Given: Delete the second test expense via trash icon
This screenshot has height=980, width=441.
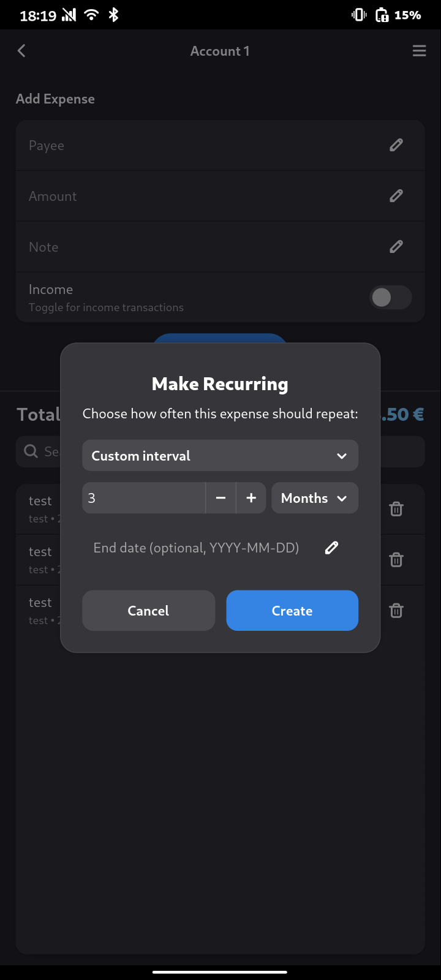Looking at the screenshot, I should coord(396,560).
